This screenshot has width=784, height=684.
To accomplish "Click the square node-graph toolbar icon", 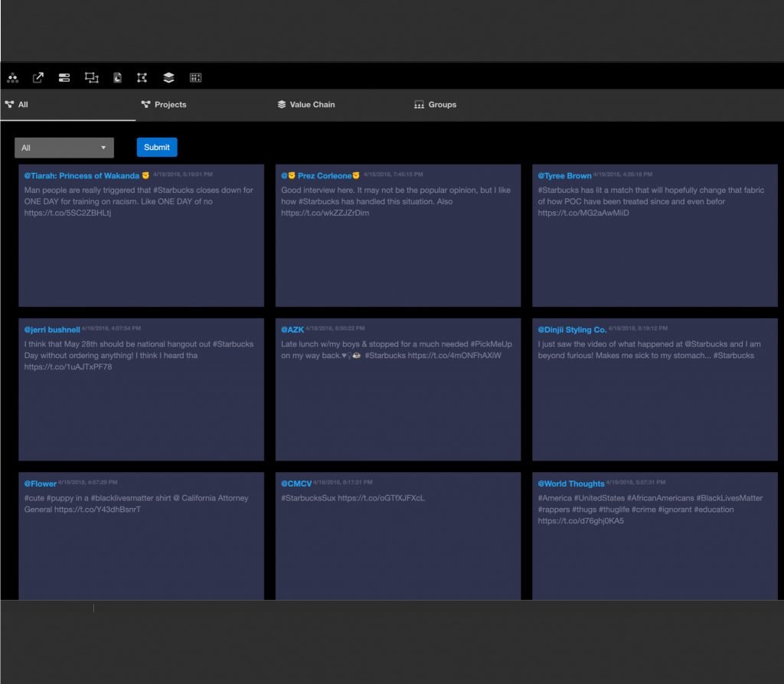I will [x=142, y=77].
